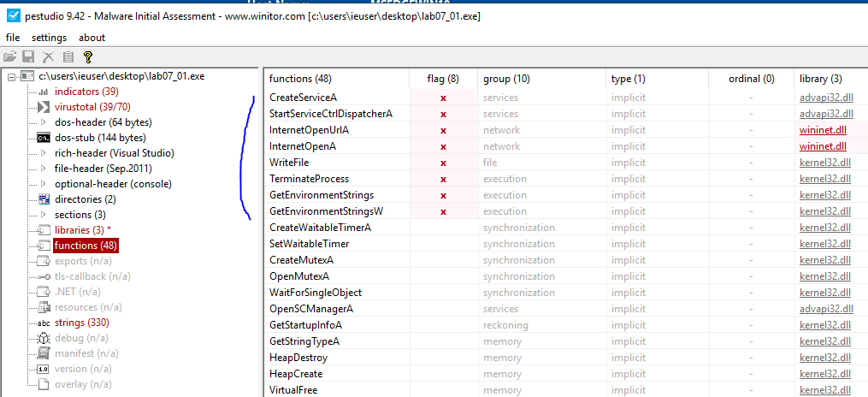Select libraries (3) in the tree

pyautogui.click(x=83, y=230)
